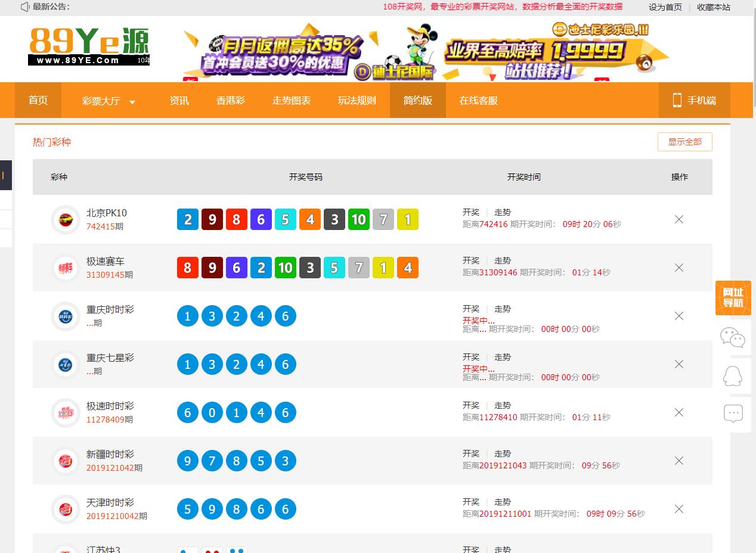The width and height of the screenshot is (756, 553).
Task: Click the 108开奖网 red announcement text
Action: click(x=503, y=7)
